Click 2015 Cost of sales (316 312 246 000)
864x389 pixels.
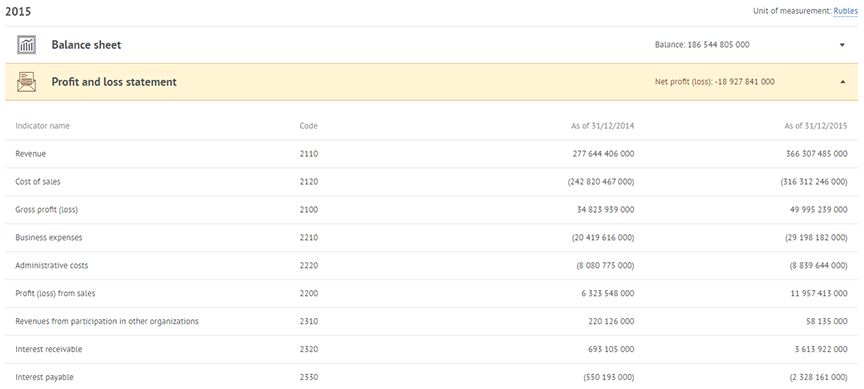pos(814,182)
